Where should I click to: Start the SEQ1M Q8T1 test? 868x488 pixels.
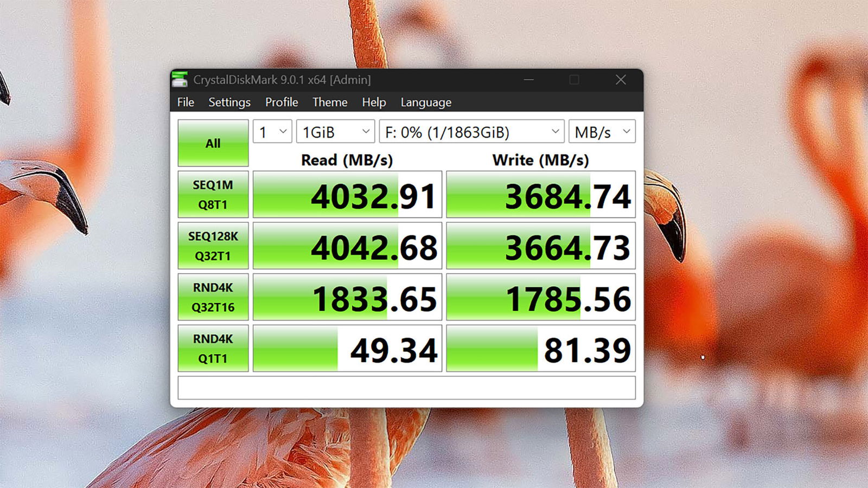click(213, 194)
